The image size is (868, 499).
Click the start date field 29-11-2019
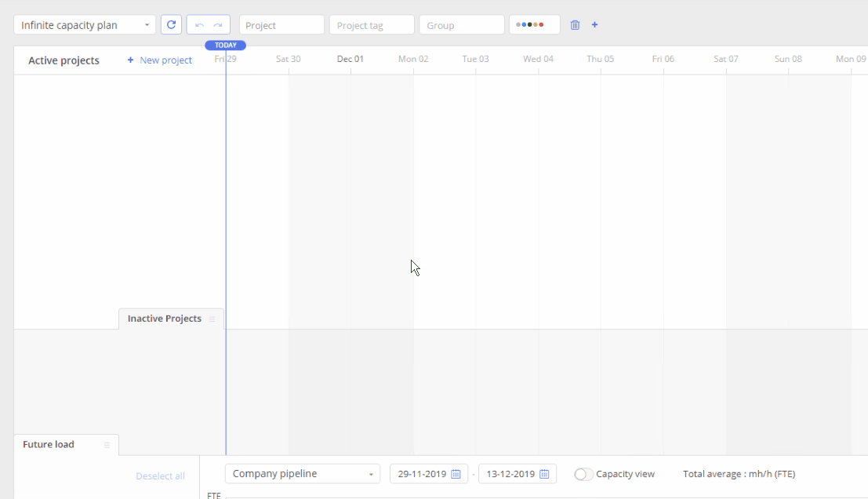(x=429, y=474)
